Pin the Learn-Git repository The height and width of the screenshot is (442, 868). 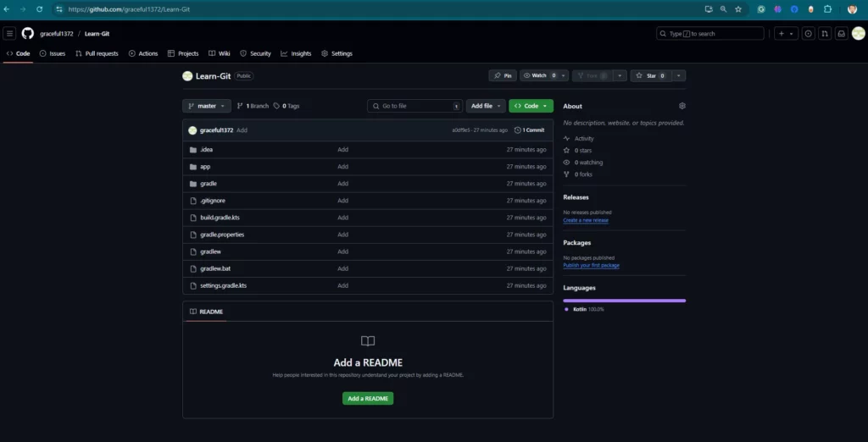[503, 76]
